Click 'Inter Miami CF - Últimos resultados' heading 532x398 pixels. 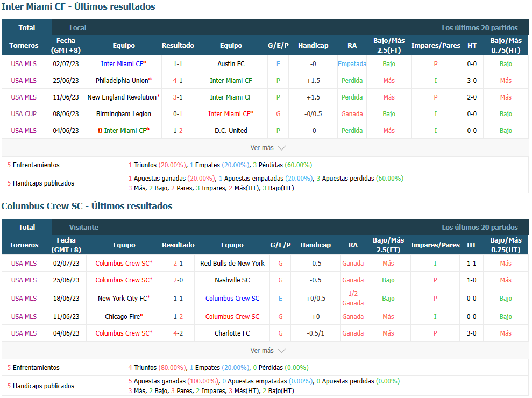pos(79,6)
